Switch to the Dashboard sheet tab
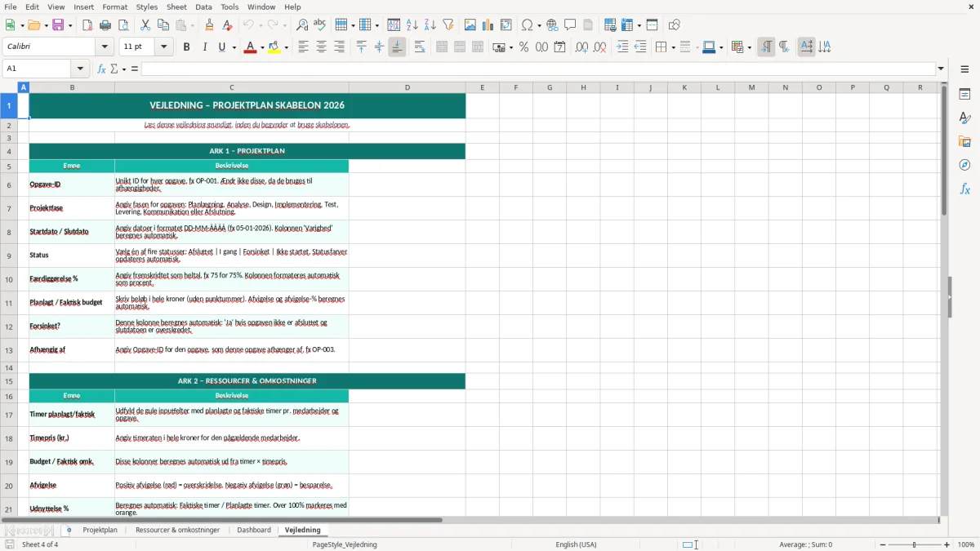Screen dimensions: 980x551 254,530
